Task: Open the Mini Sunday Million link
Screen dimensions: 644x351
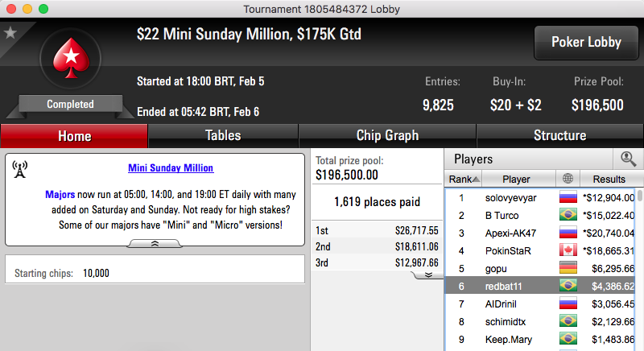Action: [171, 168]
